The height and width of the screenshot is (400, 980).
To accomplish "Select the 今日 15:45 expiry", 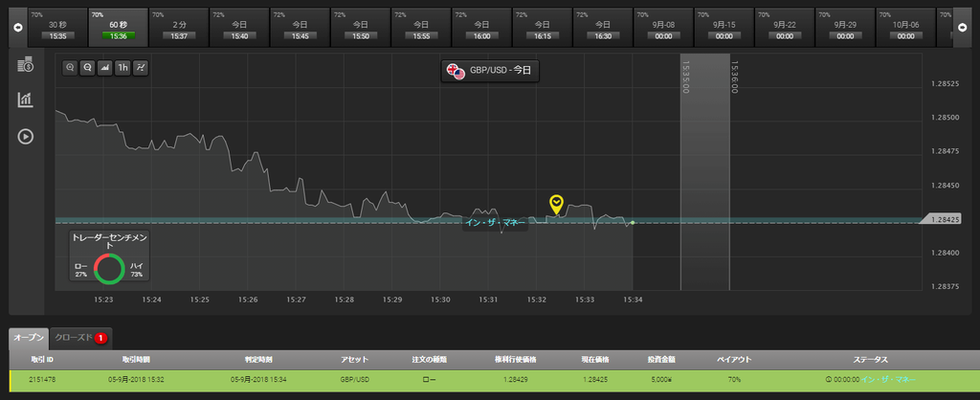I will (300, 28).
